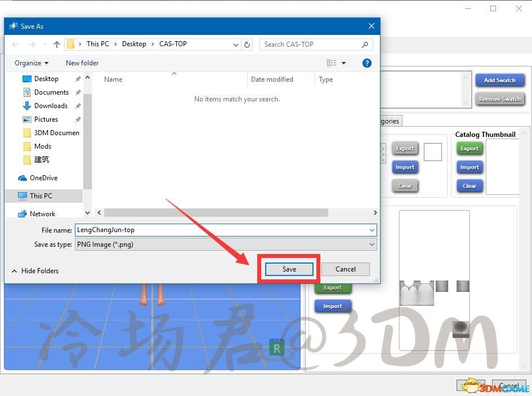Select Network in the navigation tree

pyautogui.click(x=42, y=214)
